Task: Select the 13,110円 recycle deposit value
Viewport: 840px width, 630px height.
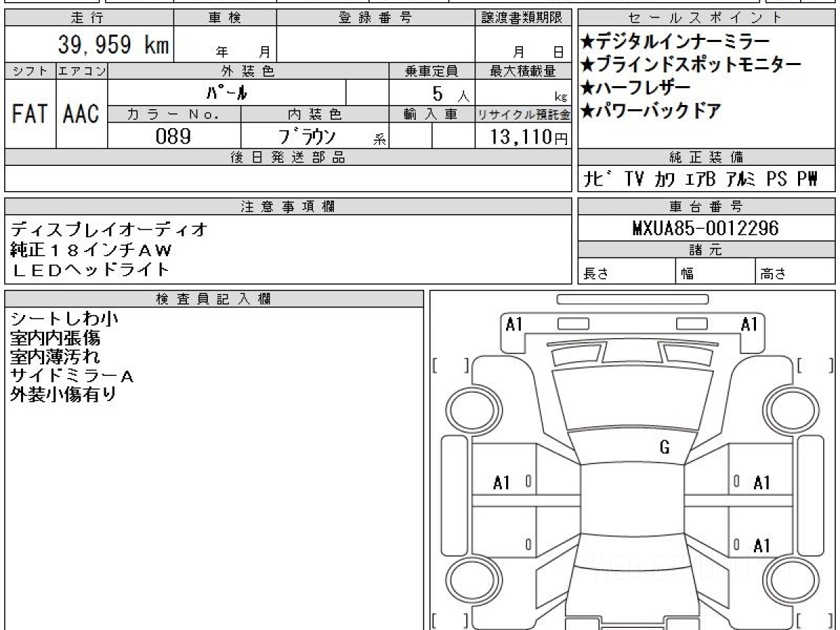Action: (528, 136)
